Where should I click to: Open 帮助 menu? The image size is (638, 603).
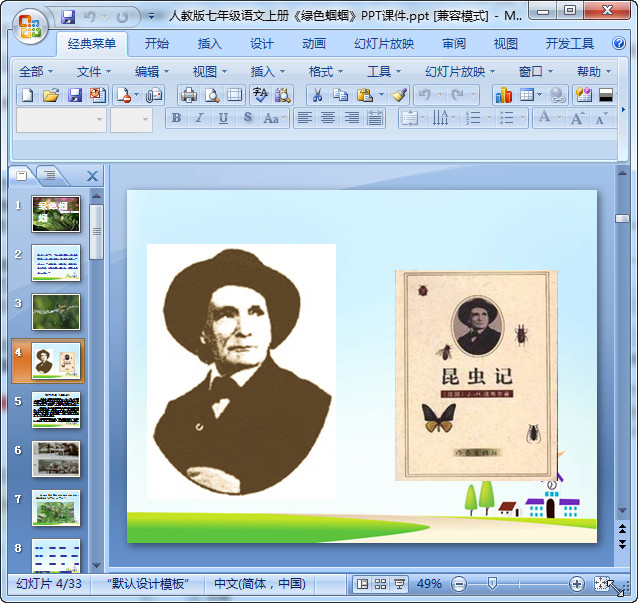tap(594, 72)
